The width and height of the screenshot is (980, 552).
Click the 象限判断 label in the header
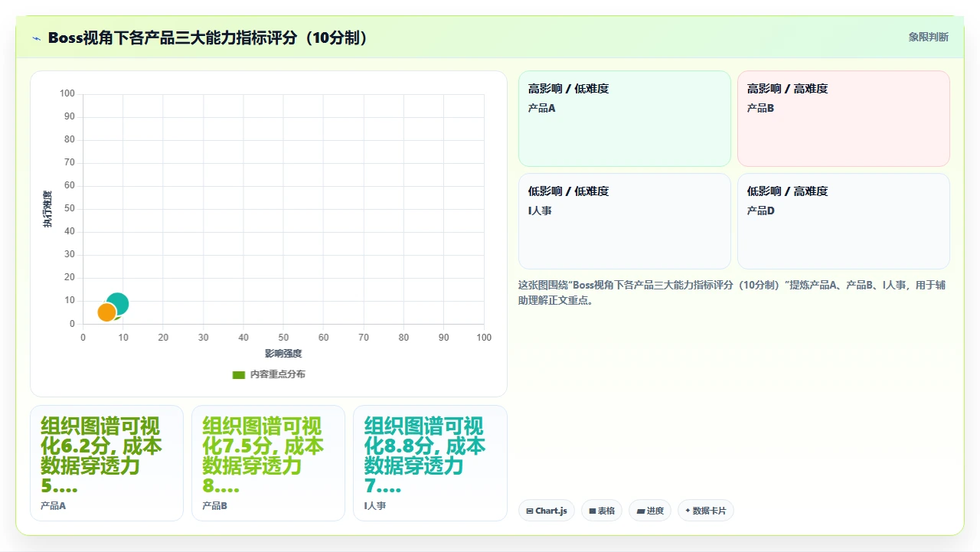coord(929,37)
